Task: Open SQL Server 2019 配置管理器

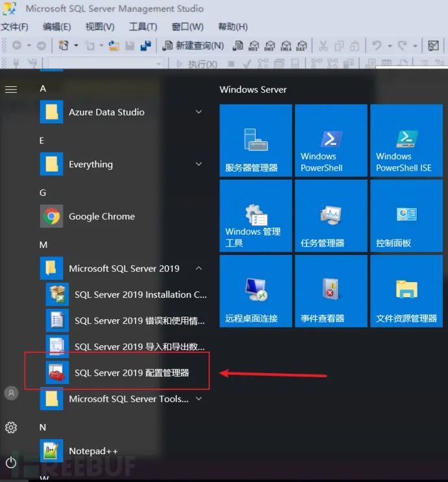Action: [126, 372]
